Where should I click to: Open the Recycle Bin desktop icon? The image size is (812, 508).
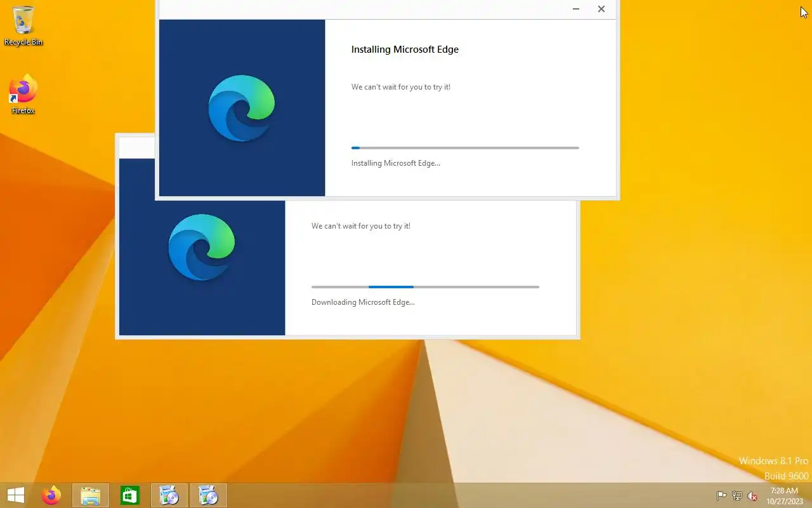[23, 26]
